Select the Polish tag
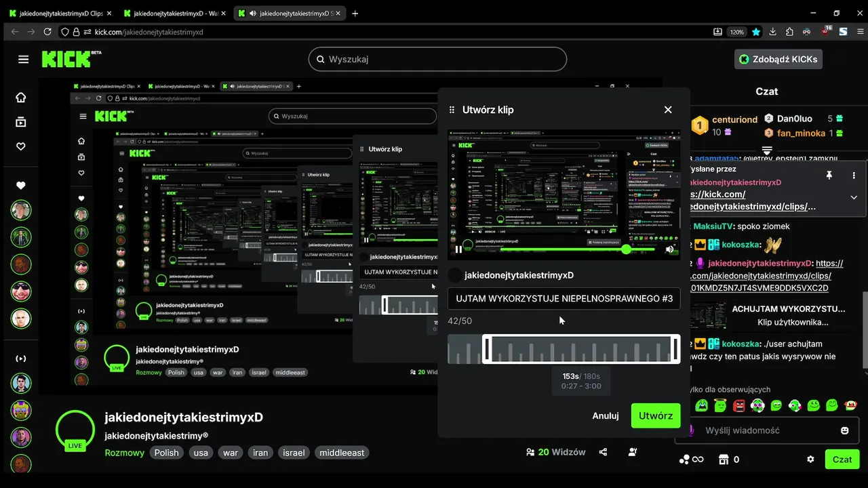Image resolution: width=868 pixels, height=488 pixels. 166,453
